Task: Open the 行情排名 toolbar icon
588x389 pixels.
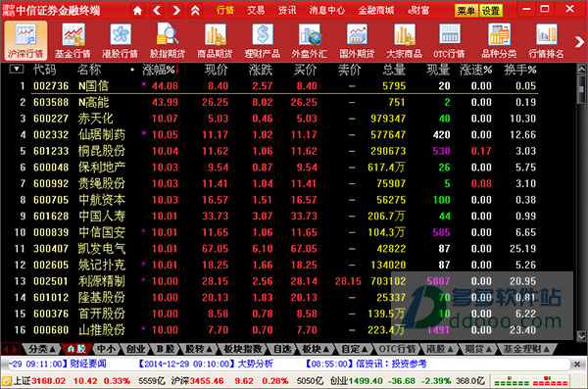Action: (x=546, y=40)
